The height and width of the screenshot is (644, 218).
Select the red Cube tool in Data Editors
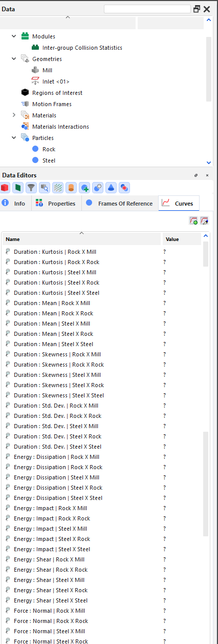[5, 188]
